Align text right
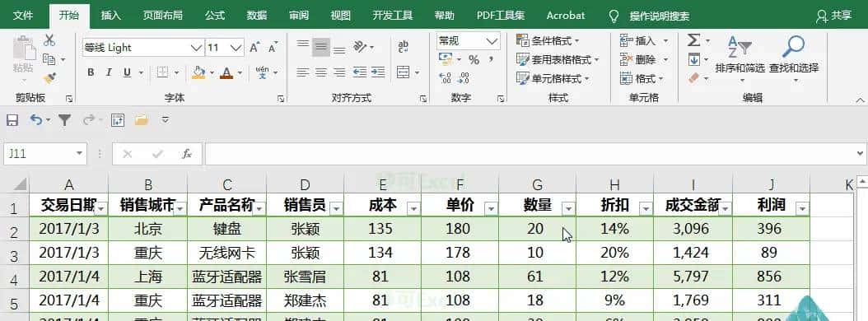Viewport: 868px width, 321px height. [x=339, y=72]
